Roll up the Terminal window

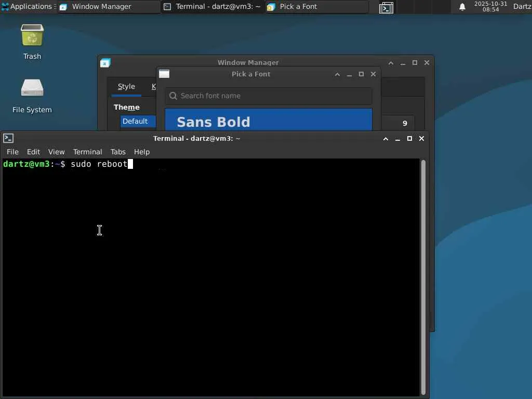tap(386, 138)
